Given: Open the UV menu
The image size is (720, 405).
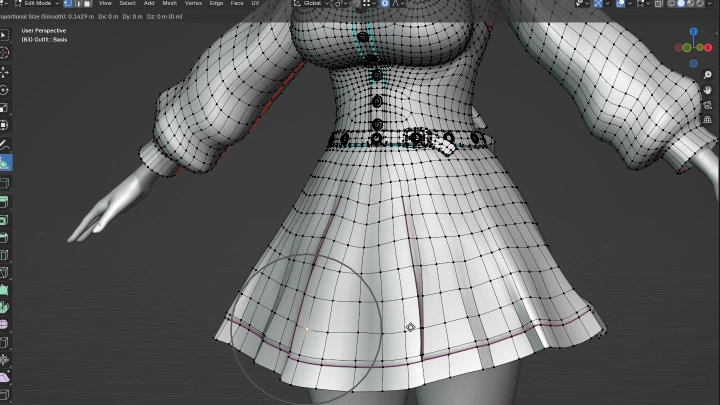Looking at the screenshot, I should pyautogui.click(x=255, y=4).
